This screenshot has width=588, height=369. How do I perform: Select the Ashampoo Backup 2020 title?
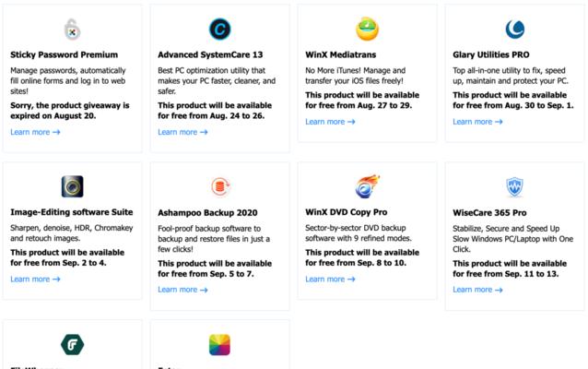207,213
